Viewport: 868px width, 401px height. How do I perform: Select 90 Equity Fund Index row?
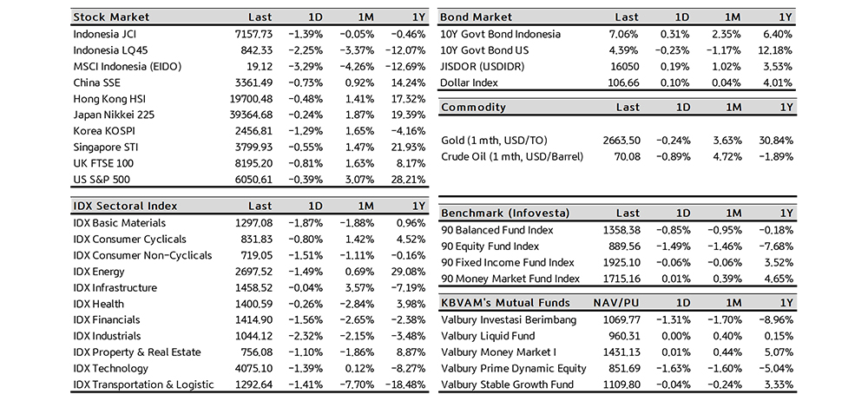point(490,247)
